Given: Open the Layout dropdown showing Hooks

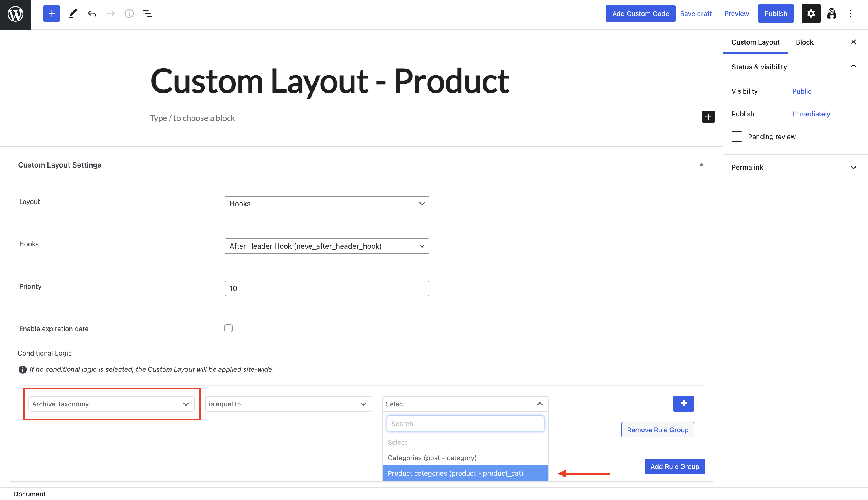Looking at the screenshot, I should 326,204.
